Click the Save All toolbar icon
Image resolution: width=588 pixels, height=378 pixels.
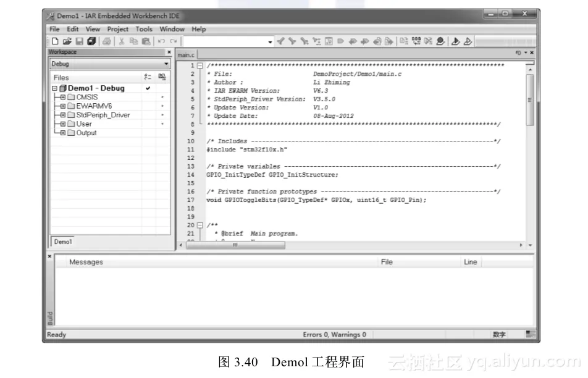point(91,41)
